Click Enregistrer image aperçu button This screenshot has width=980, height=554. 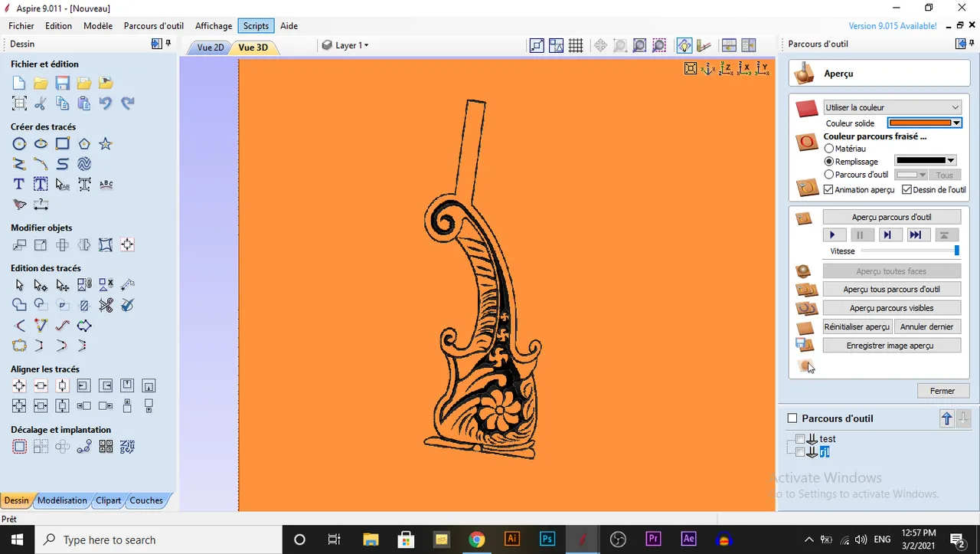[892, 346]
